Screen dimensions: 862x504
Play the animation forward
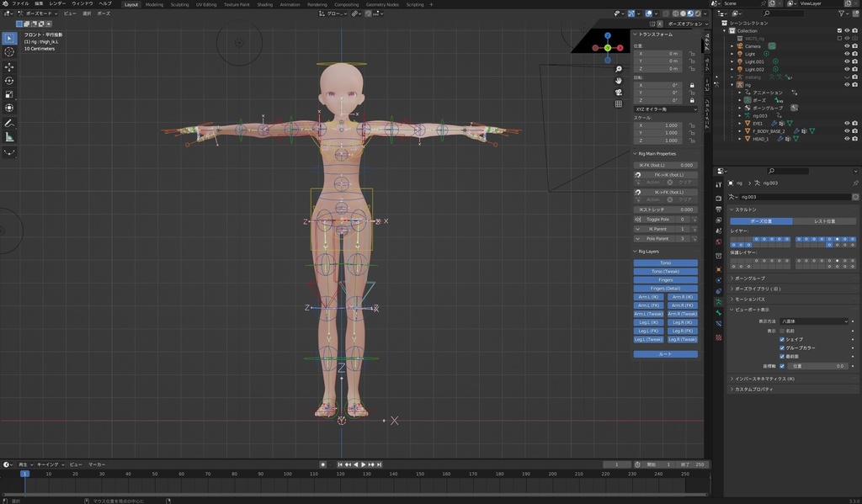point(364,464)
